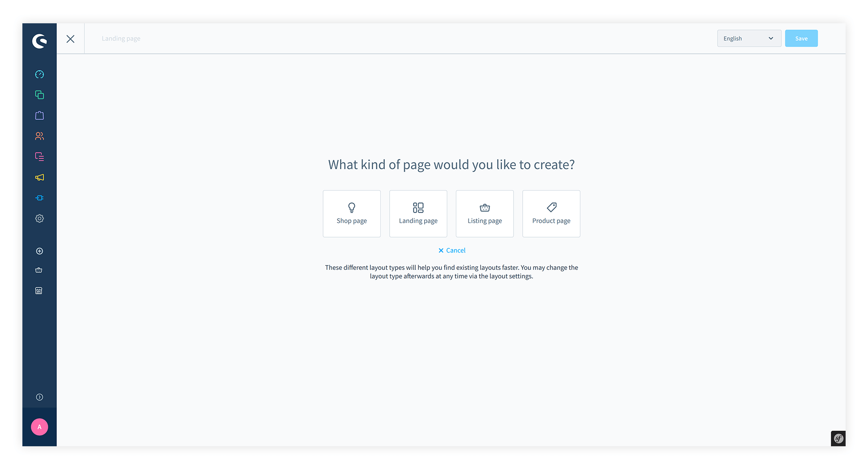The height and width of the screenshot is (470, 868).
Task: Open the user avatar A menu
Action: 39,427
